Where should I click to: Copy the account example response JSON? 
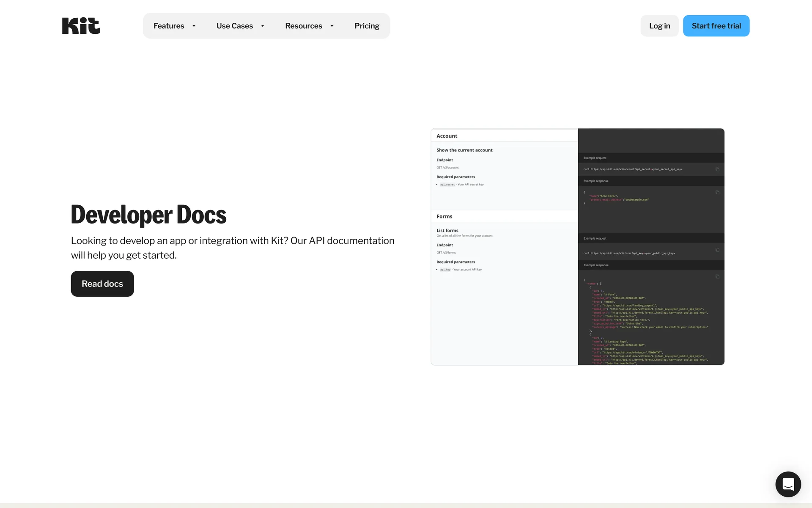tap(717, 193)
